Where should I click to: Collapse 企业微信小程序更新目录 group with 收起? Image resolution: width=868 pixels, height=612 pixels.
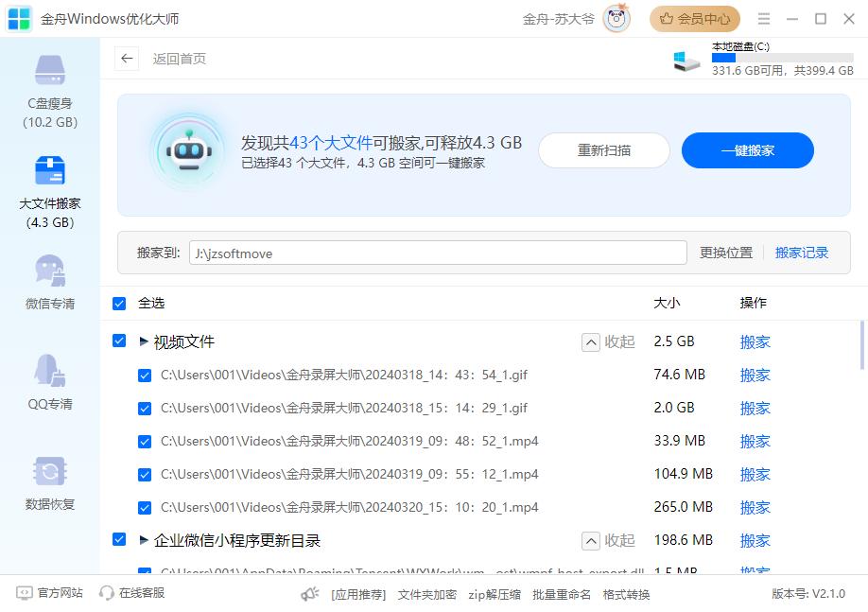pos(609,541)
